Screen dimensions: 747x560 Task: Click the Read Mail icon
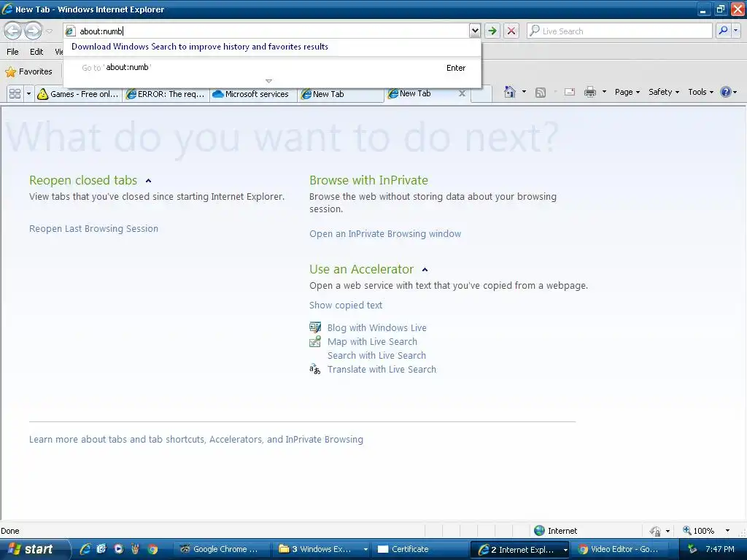click(570, 93)
